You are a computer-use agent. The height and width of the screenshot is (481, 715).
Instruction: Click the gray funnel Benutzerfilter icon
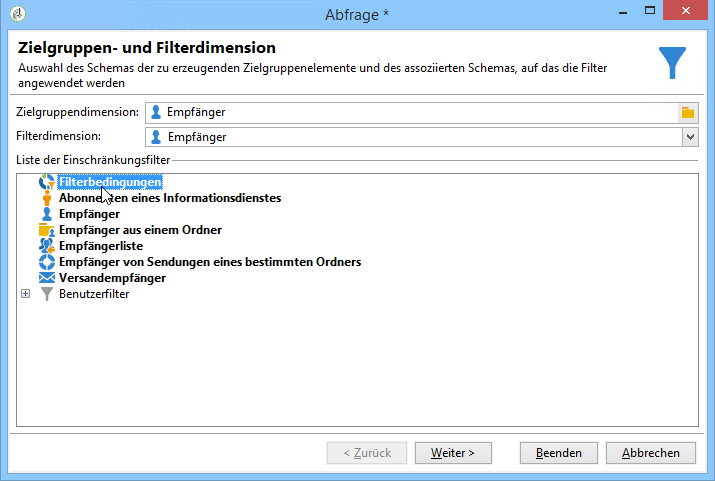tap(47, 294)
